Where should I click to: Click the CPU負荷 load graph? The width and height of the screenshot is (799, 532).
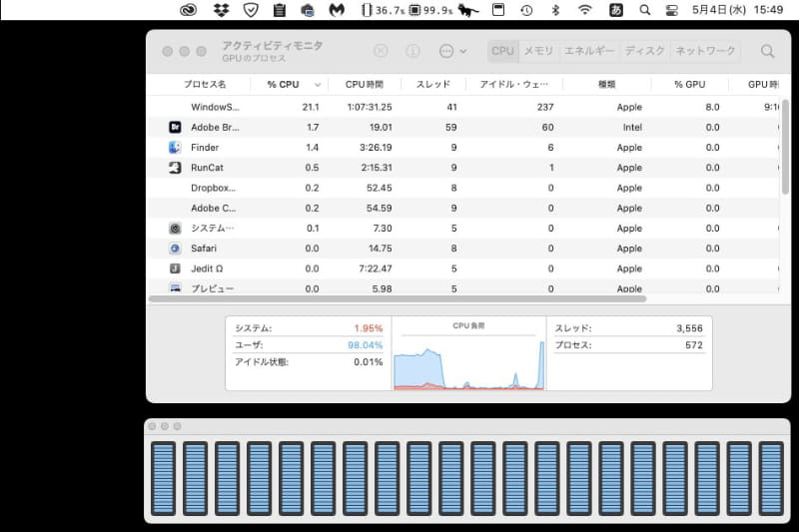[x=468, y=362]
